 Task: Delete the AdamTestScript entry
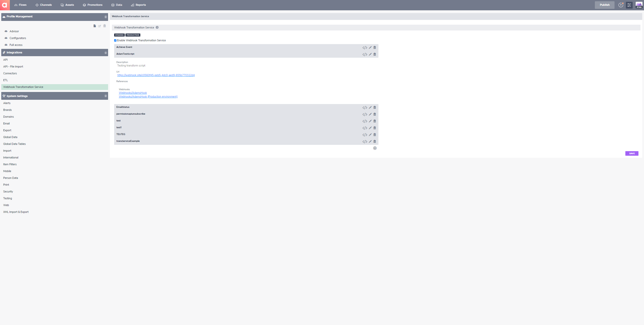point(375,54)
